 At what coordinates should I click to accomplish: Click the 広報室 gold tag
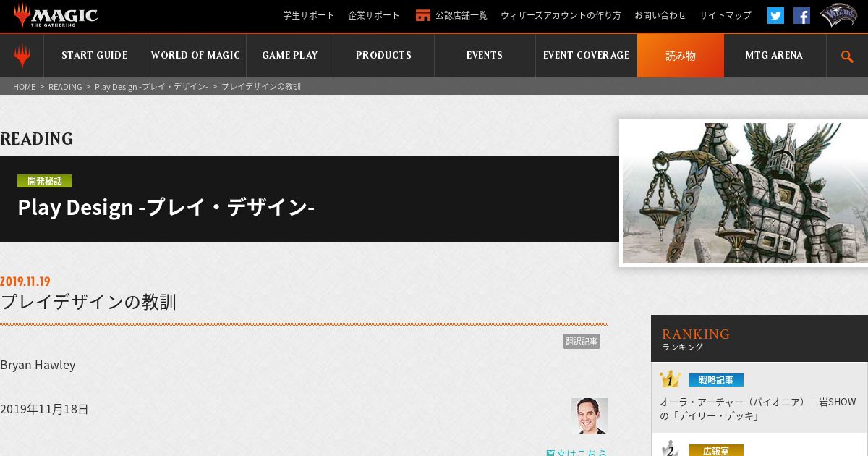716,450
